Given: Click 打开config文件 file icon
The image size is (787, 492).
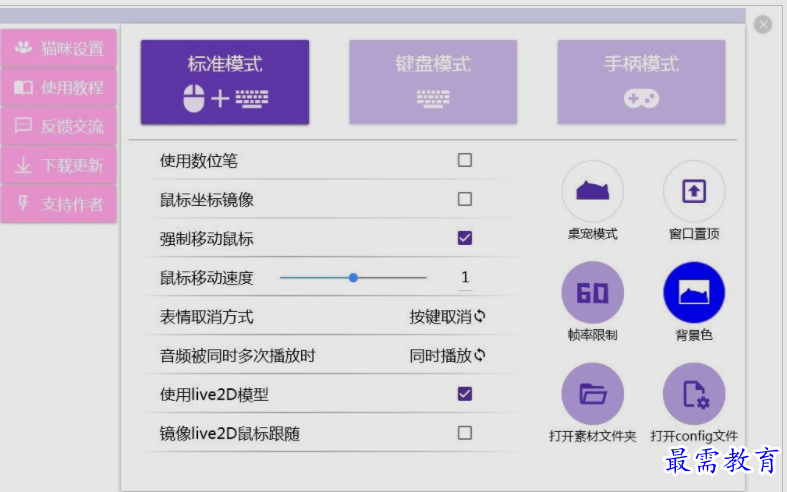Looking at the screenshot, I should [x=694, y=394].
